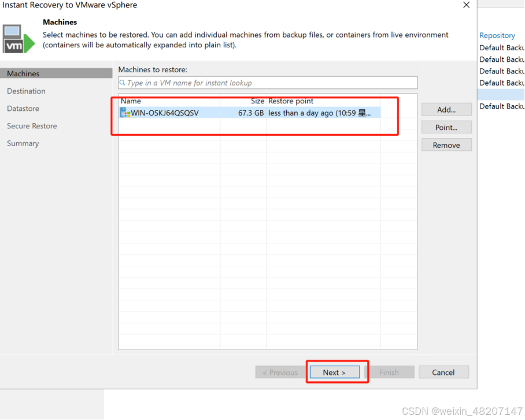Click the Remove button

point(446,145)
